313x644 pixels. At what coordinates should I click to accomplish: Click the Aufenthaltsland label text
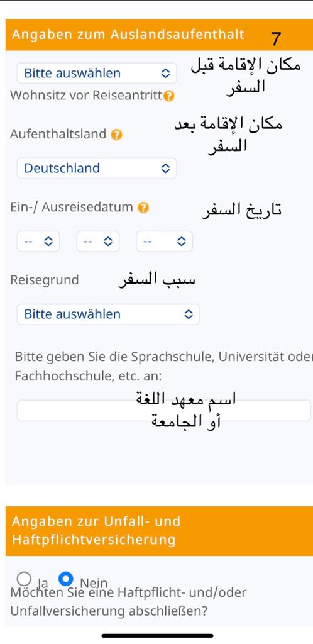click(58, 135)
